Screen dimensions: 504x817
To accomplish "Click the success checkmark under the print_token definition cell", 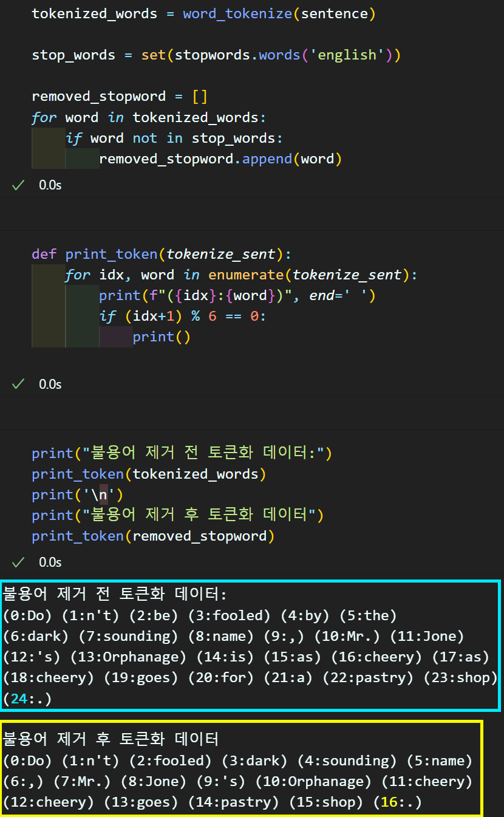I will [x=18, y=384].
